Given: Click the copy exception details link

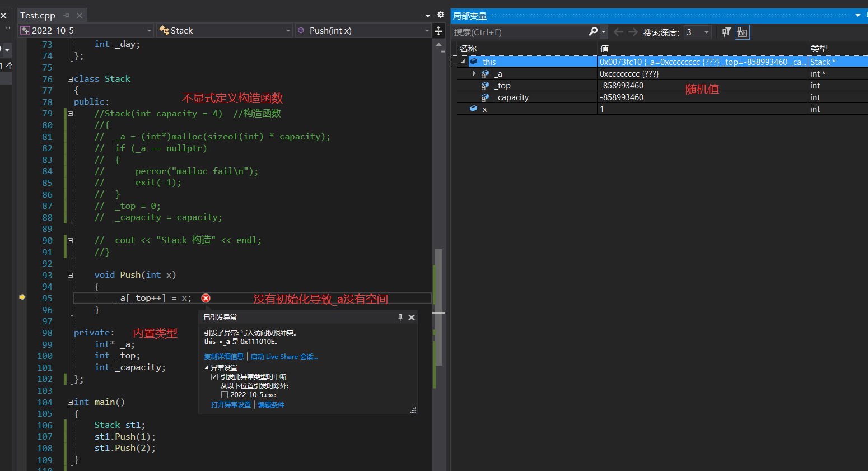Looking at the screenshot, I should [223, 357].
